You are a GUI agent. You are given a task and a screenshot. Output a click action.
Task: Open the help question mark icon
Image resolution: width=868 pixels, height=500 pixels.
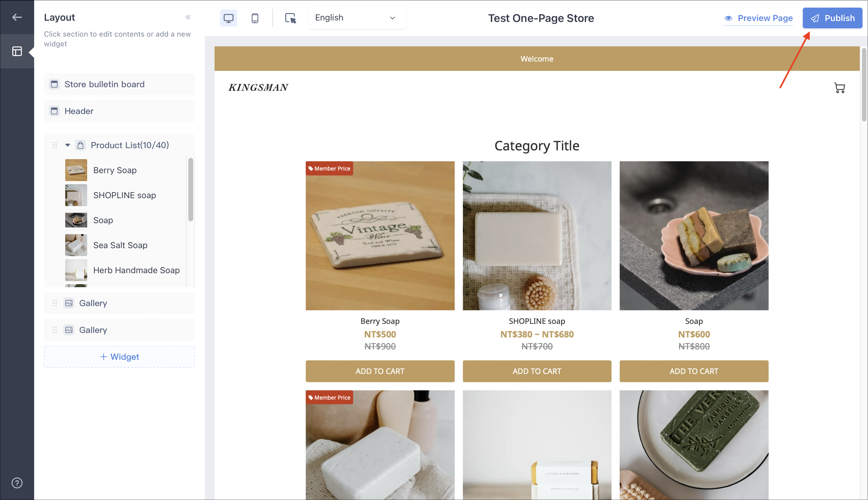point(17,483)
